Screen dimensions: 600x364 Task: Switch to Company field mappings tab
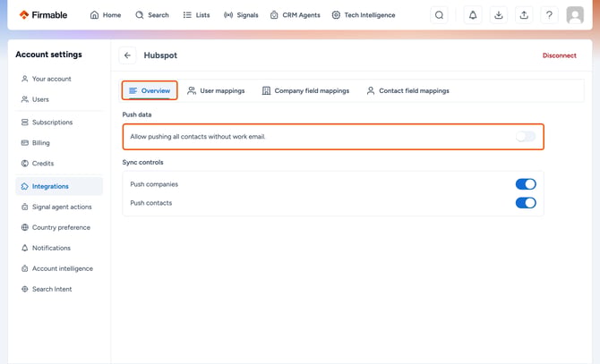[x=305, y=90]
